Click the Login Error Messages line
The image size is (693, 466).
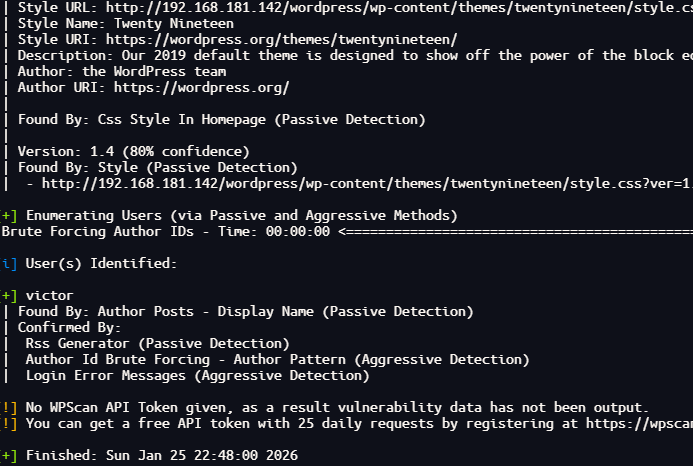198,375
